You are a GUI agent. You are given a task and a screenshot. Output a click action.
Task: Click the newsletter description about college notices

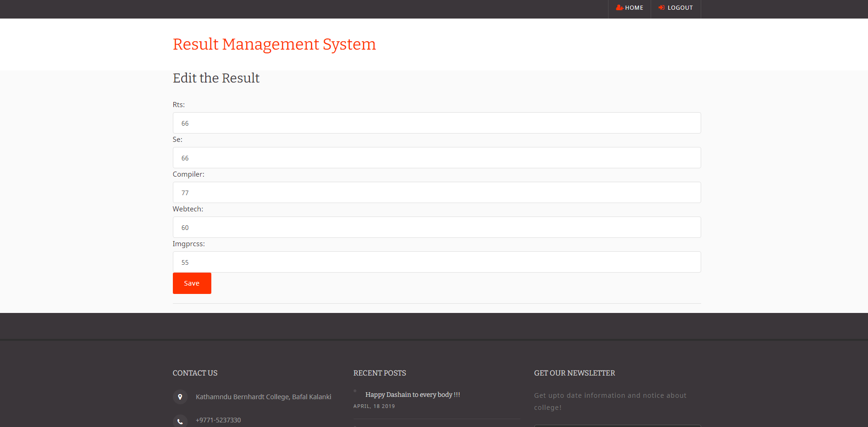610,402
